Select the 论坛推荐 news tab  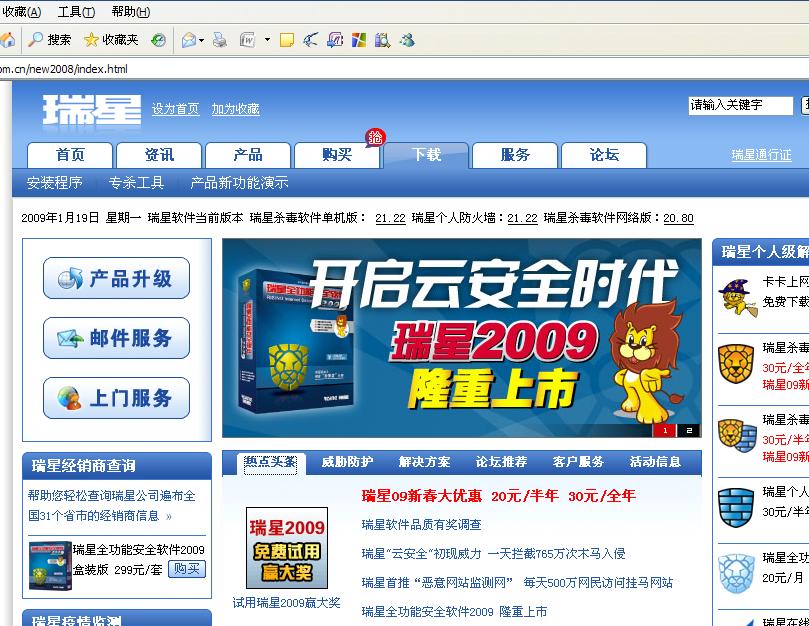point(501,462)
